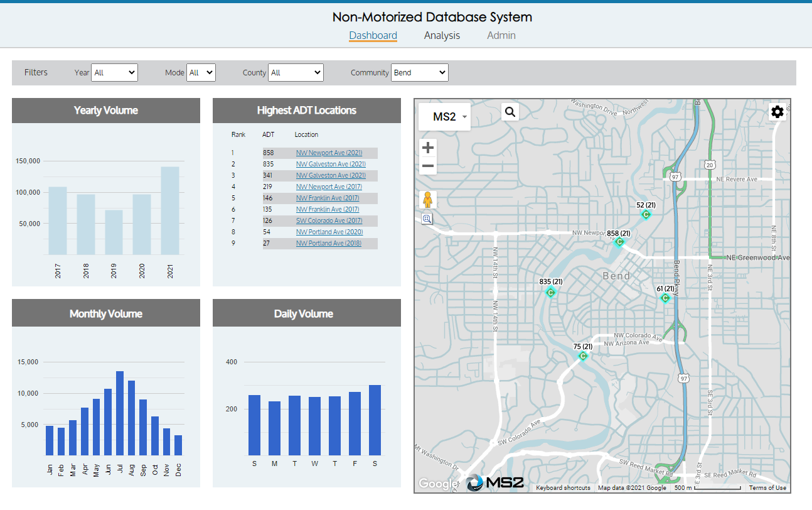The width and height of the screenshot is (812, 510).
Task: Click the marker labeled 75 (21)
Action: (x=582, y=355)
